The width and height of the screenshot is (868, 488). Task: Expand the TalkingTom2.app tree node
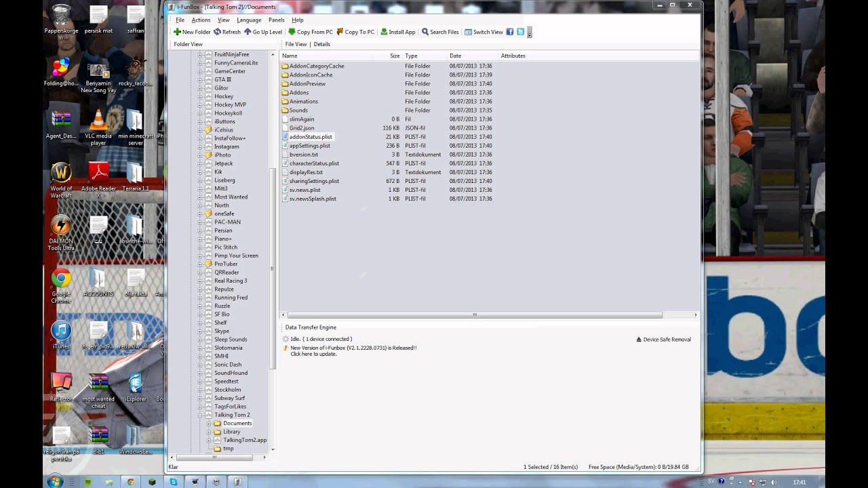[209, 440]
